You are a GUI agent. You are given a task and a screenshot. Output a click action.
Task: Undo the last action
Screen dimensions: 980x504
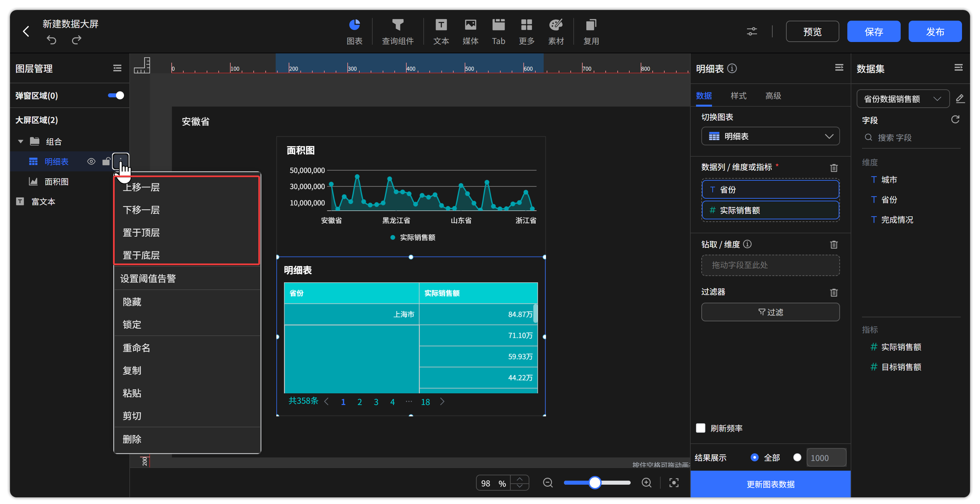[x=51, y=40]
